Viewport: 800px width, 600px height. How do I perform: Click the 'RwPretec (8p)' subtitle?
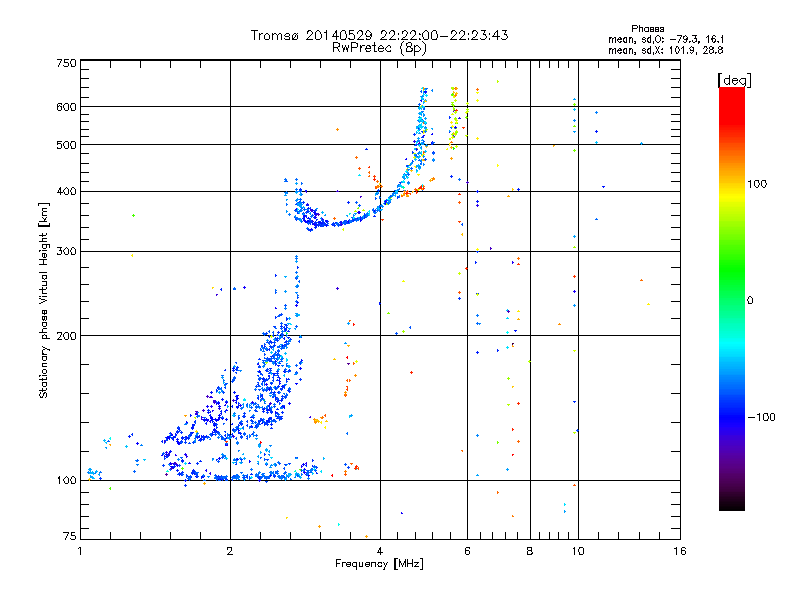pos(379,48)
